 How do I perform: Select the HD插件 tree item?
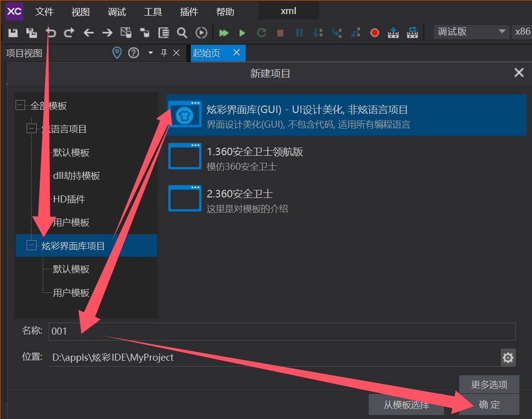tap(69, 199)
